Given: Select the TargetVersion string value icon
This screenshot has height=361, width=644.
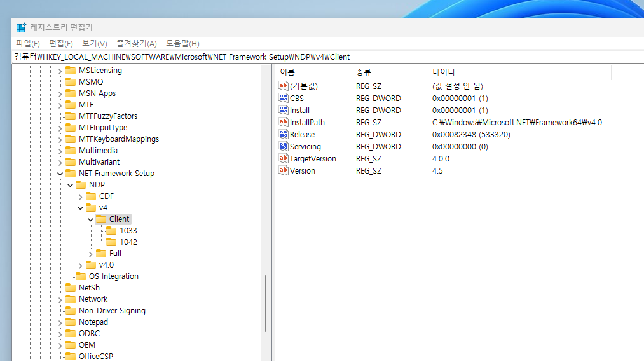Looking at the screenshot, I should click(x=284, y=158).
